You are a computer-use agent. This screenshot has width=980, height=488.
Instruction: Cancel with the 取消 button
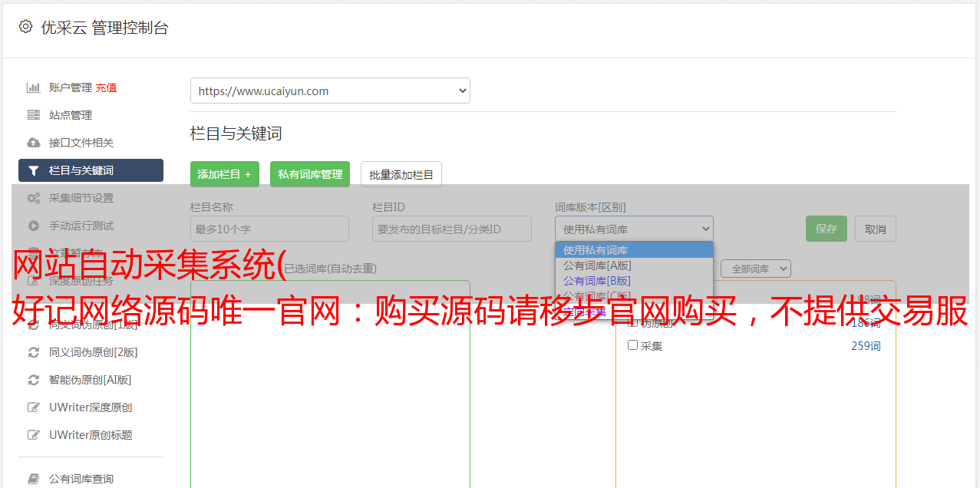pos(876,229)
